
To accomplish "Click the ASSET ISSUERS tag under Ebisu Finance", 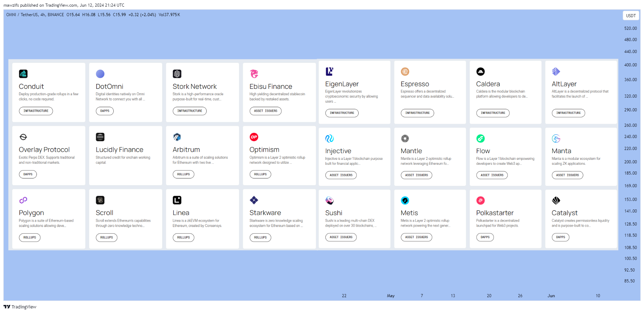I will (265, 111).
